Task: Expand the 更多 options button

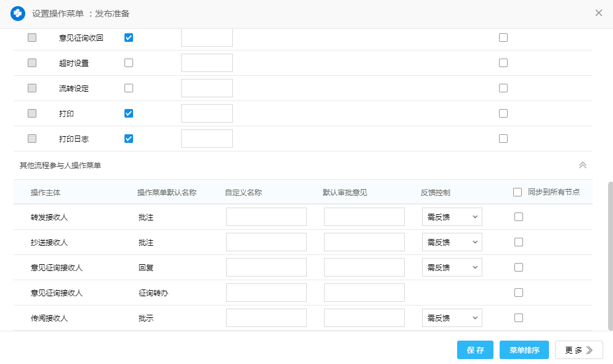Action: point(578,350)
